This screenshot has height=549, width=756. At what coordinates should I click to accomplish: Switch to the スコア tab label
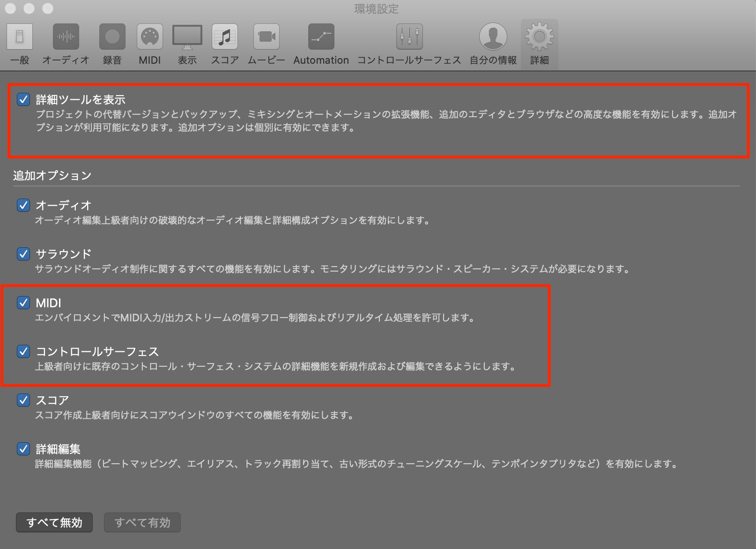pos(225,60)
